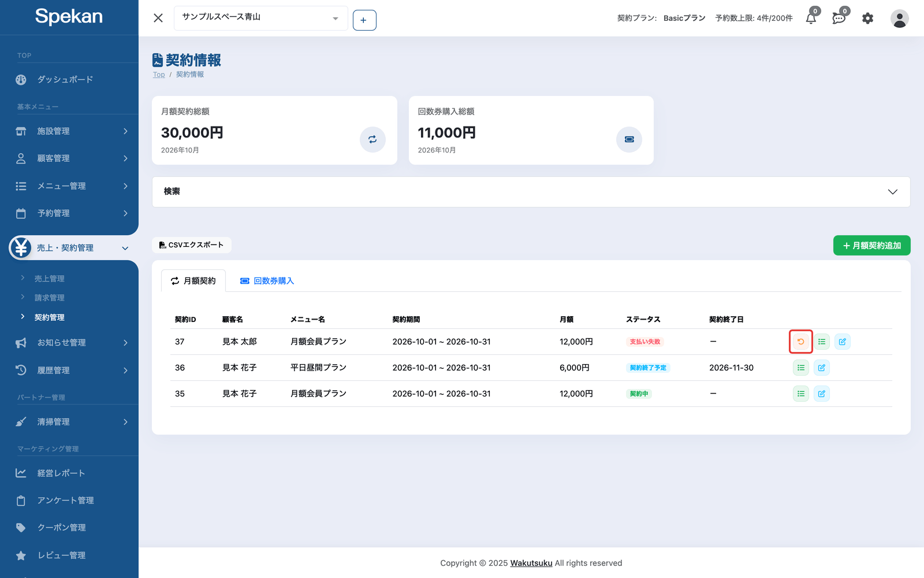Open the notifications bell icon
Viewport: 924px width, 578px height.
[811, 18]
